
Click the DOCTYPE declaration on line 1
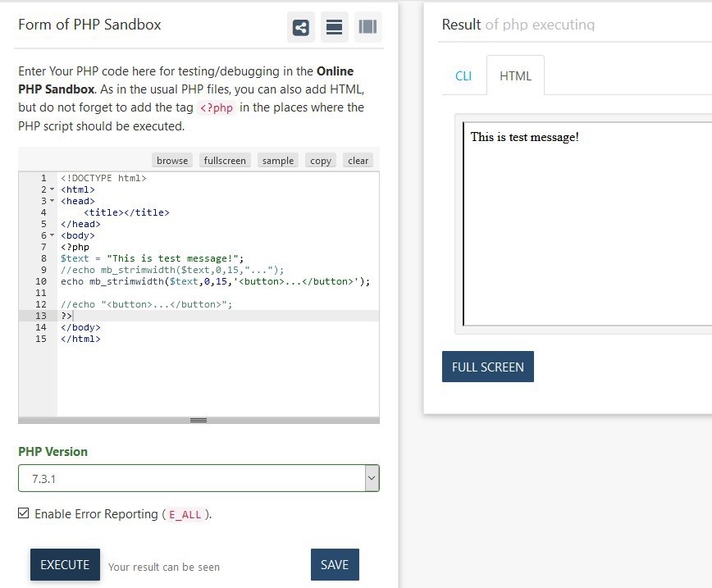click(x=103, y=178)
